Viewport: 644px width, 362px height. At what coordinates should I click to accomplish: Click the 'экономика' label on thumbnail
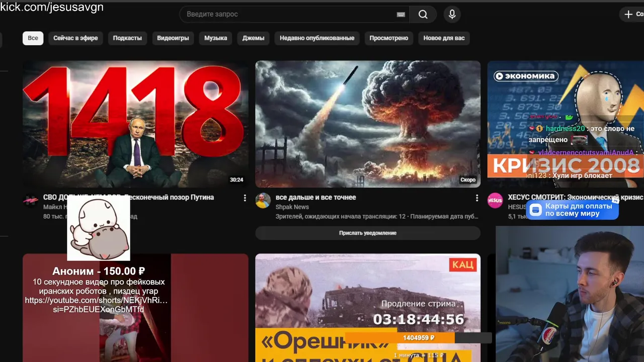point(526,76)
